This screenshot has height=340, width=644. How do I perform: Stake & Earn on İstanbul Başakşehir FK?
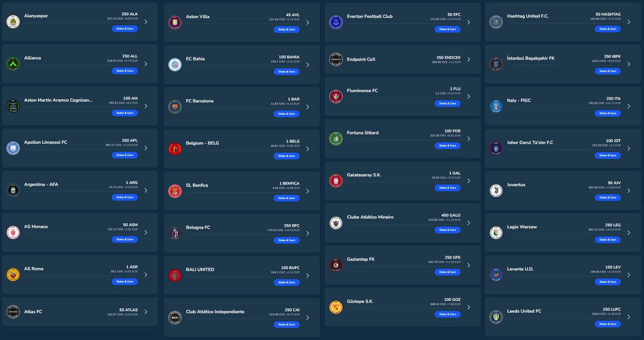608,71
